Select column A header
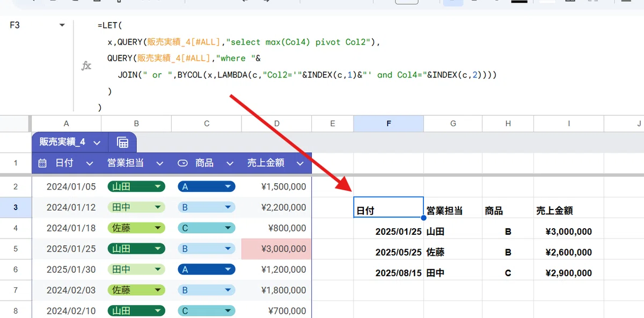 (x=66, y=124)
